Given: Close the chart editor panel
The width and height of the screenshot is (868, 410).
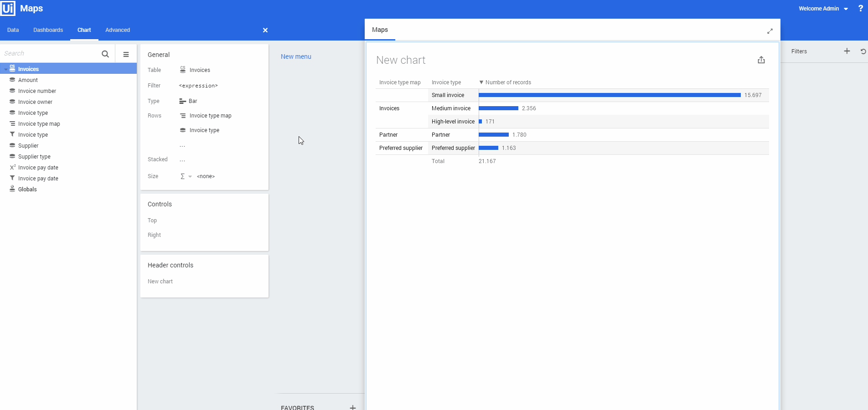Looking at the screenshot, I should click(265, 30).
